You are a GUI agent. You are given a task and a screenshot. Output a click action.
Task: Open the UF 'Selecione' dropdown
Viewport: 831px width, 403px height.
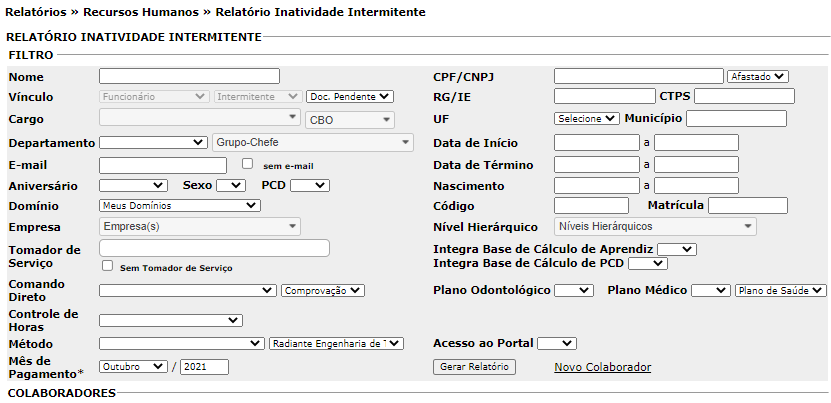coord(586,118)
